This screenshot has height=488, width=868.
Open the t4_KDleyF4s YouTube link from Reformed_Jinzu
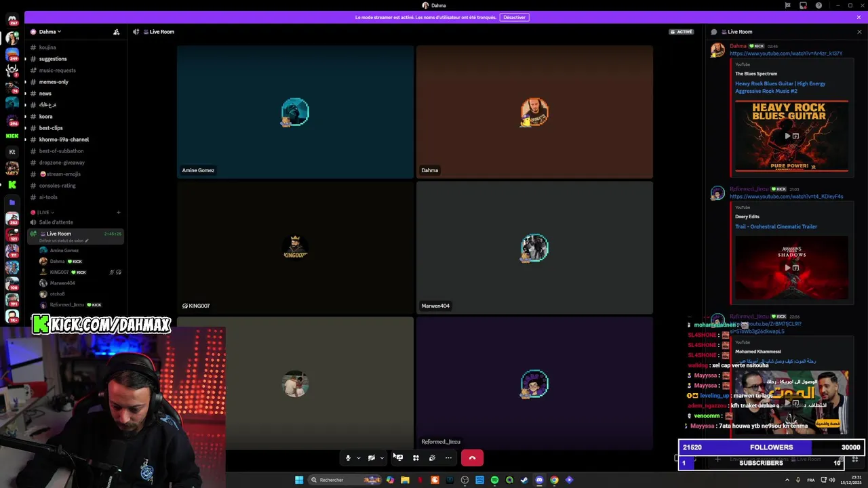pyautogui.click(x=787, y=197)
